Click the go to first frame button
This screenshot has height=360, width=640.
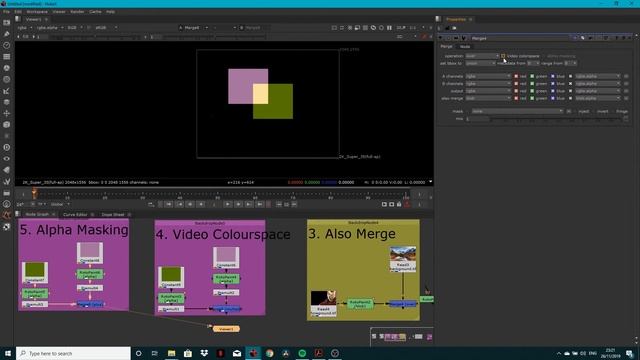click(x=169, y=204)
